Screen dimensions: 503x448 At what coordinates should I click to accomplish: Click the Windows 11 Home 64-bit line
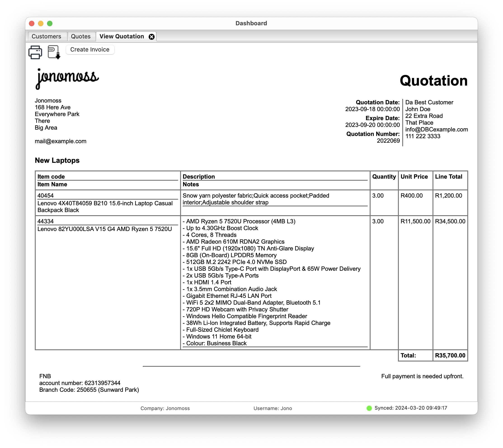click(x=217, y=336)
